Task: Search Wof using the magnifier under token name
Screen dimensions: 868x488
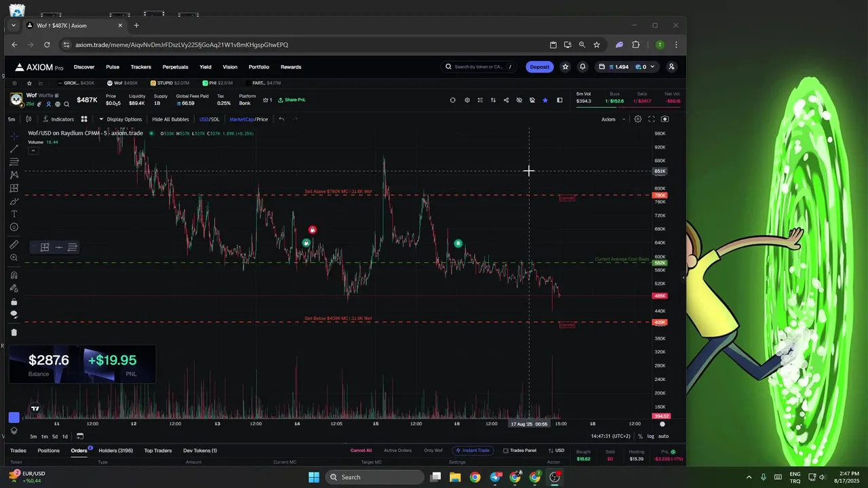Action: pos(66,104)
